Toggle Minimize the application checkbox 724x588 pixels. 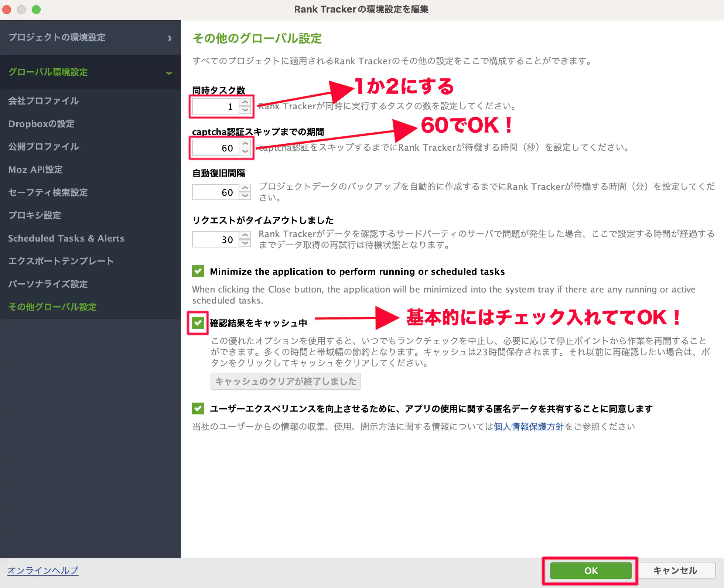[198, 271]
